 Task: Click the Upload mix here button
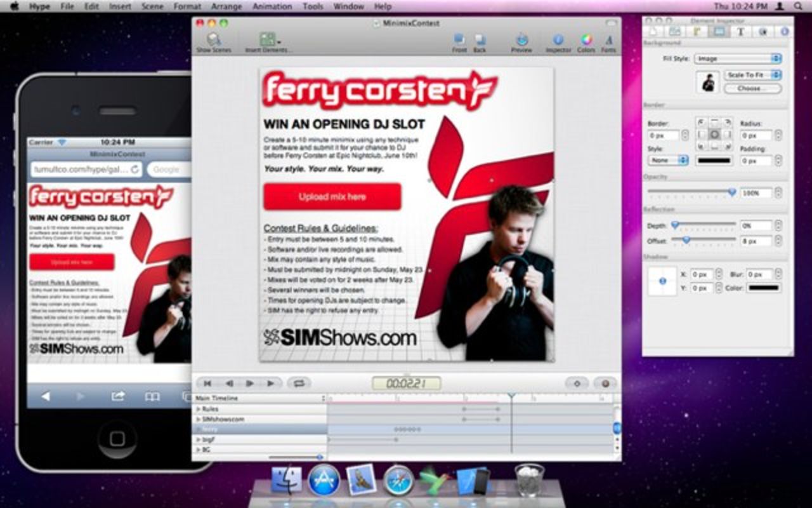coord(332,197)
